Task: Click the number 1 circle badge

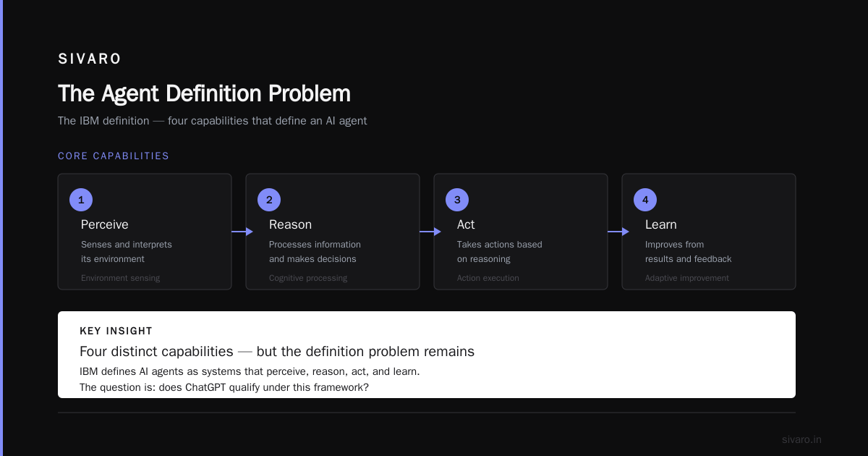Action: pos(81,200)
